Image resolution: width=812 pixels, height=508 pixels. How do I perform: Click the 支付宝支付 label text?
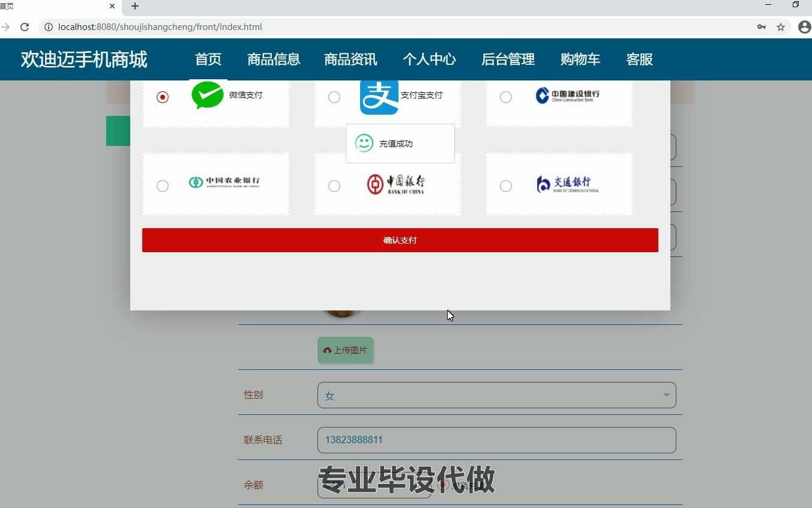[422, 95]
